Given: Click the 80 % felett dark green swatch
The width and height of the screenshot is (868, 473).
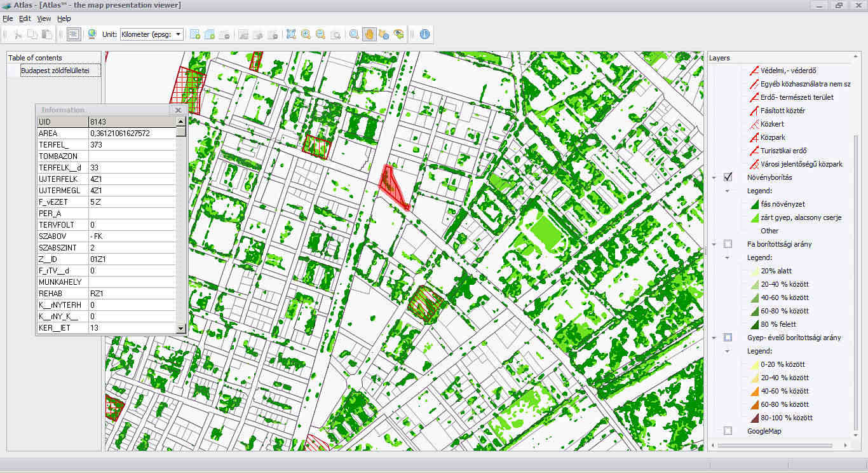Looking at the screenshot, I should 754,324.
